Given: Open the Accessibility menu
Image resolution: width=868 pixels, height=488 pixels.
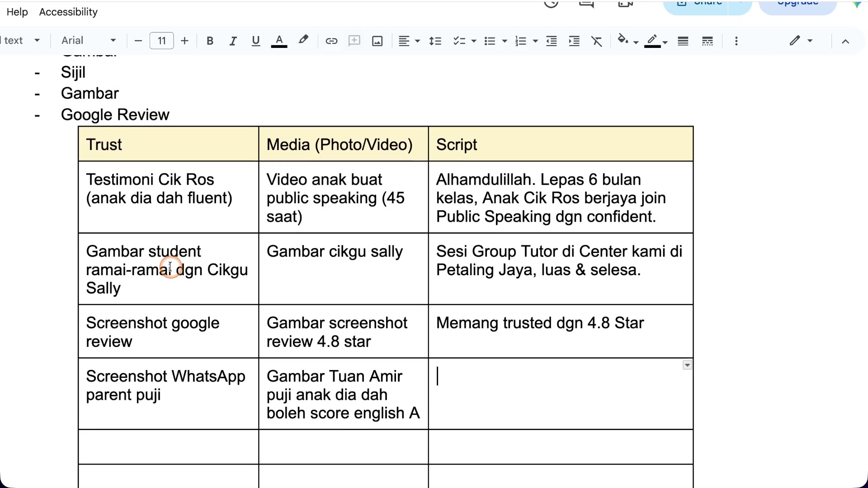Looking at the screenshot, I should (x=68, y=12).
